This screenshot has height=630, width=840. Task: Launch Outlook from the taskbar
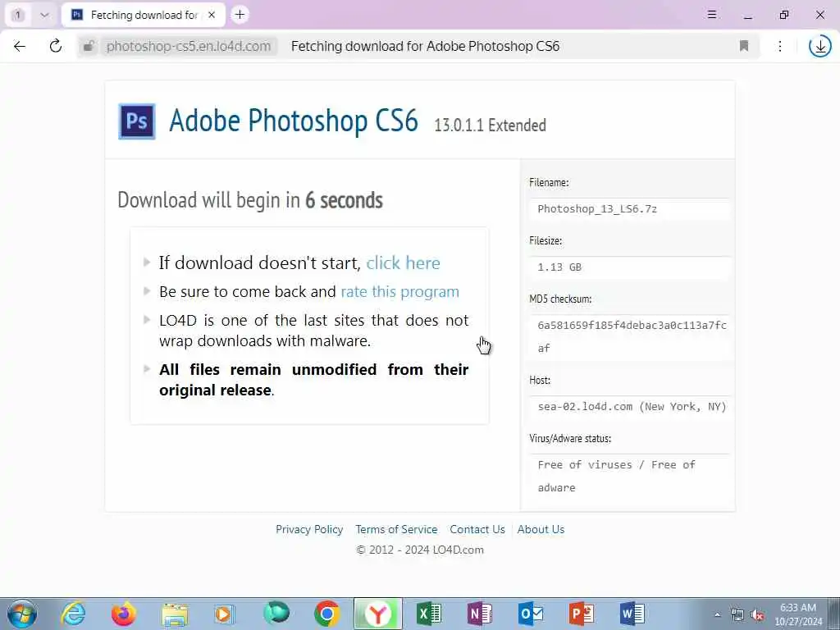pyautogui.click(x=531, y=614)
